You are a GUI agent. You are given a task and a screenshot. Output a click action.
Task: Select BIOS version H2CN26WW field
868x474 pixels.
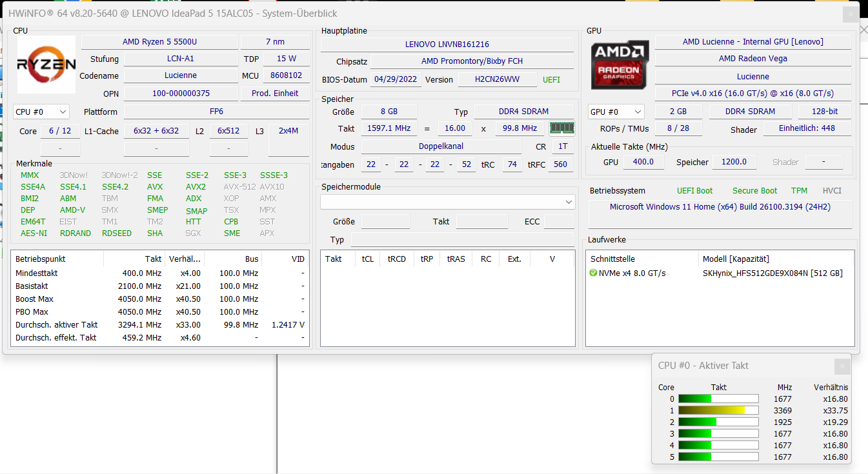pyautogui.click(x=497, y=80)
